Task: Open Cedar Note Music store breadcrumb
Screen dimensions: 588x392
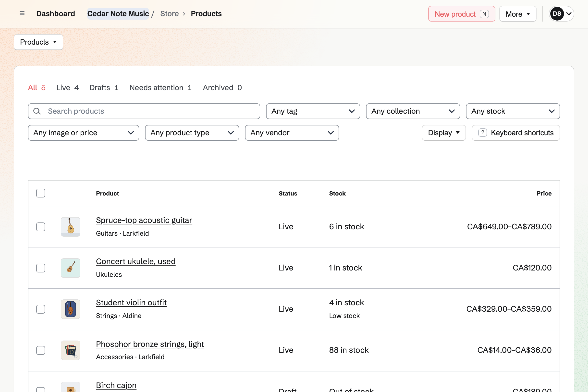Action: (x=118, y=13)
